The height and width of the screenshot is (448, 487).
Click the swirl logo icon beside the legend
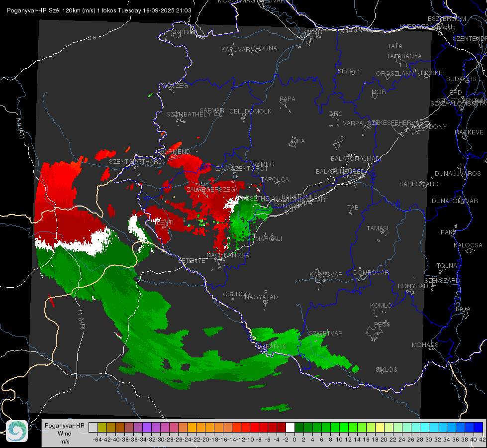(17, 431)
